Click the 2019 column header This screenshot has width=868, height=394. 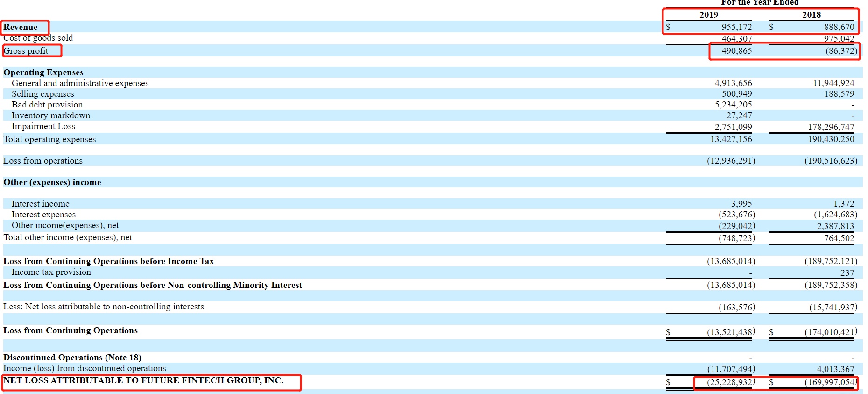click(709, 15)
